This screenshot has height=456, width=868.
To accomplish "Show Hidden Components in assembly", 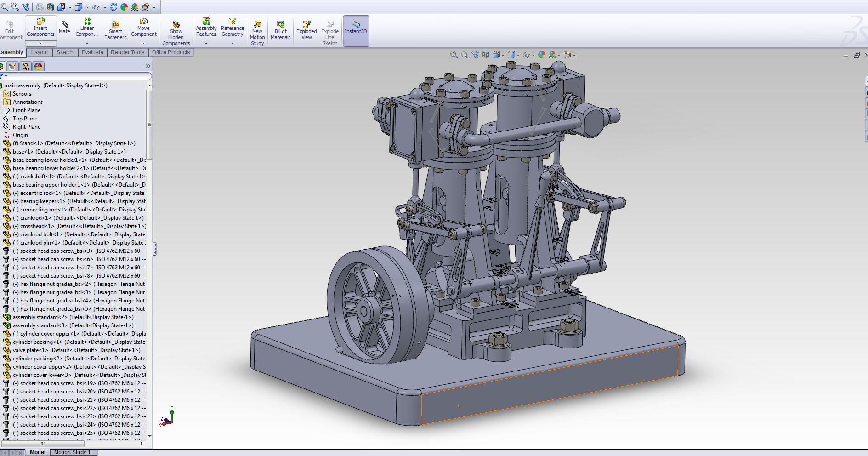I will (176, 33).
